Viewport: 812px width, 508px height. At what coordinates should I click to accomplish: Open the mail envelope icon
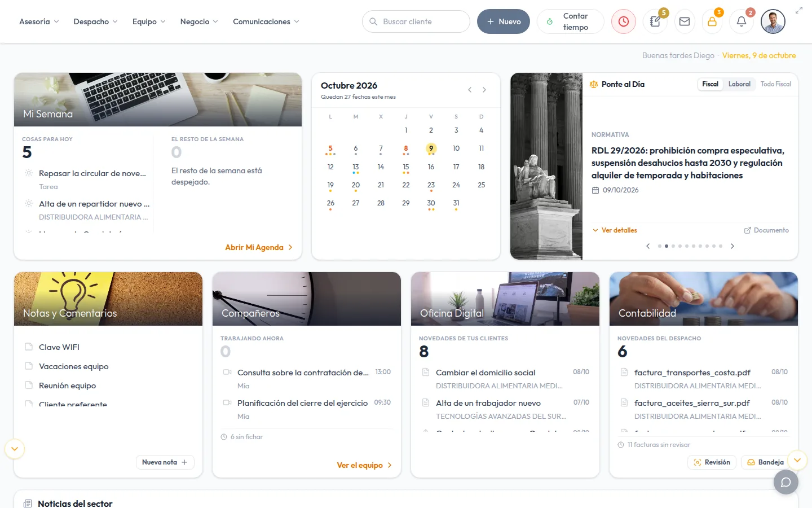point(685,21)
